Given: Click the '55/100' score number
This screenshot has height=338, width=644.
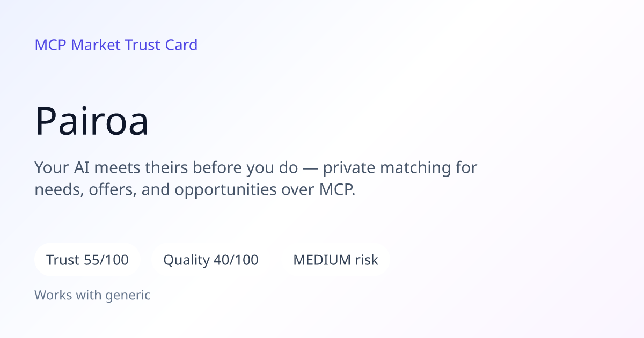Looking at the screenshot, I should [106, 260].
